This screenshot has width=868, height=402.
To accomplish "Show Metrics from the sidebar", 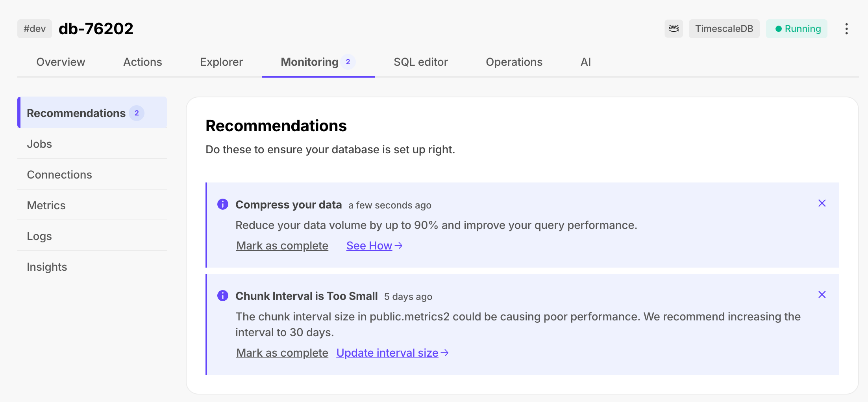I will pos(46,206).
